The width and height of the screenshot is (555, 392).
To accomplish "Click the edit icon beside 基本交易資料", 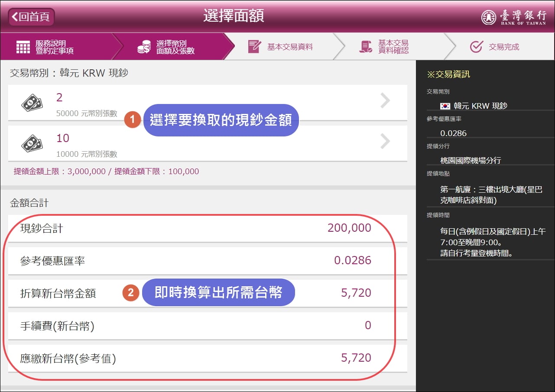I will [x=254, y=47].
